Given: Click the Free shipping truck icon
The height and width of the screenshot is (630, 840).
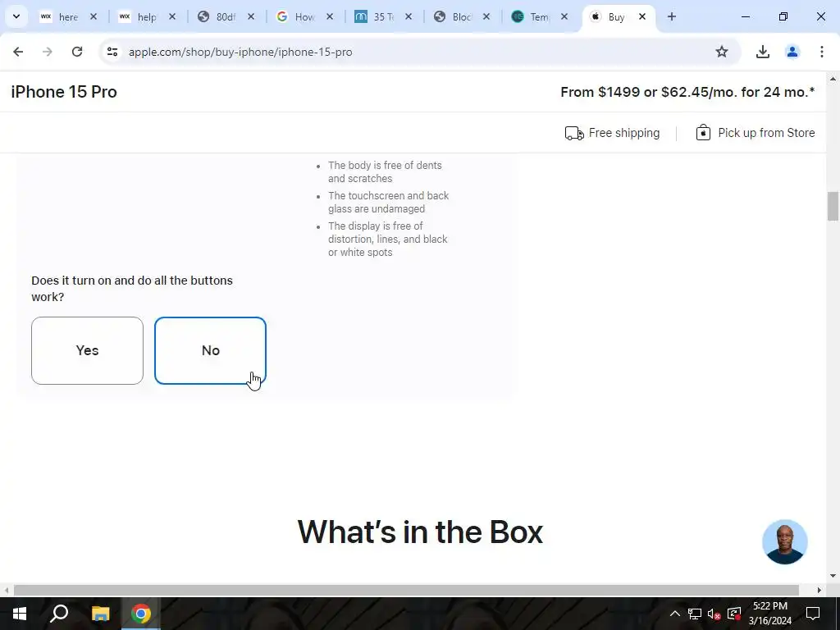Looking at the screenshot, I should 574,133.
